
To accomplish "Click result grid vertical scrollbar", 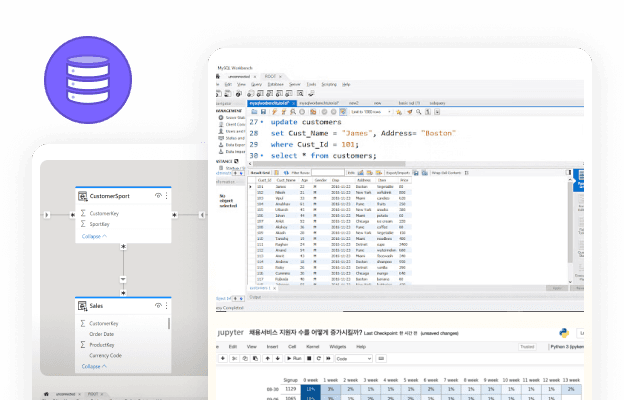I will click(570, 221).
